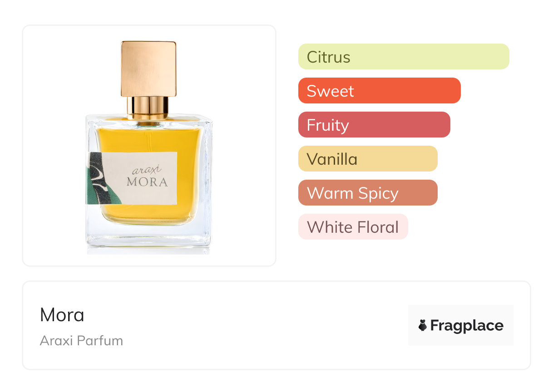Choose the White Floral accord bar
This screenshot has height=392, width=553.
click(353, 227)
